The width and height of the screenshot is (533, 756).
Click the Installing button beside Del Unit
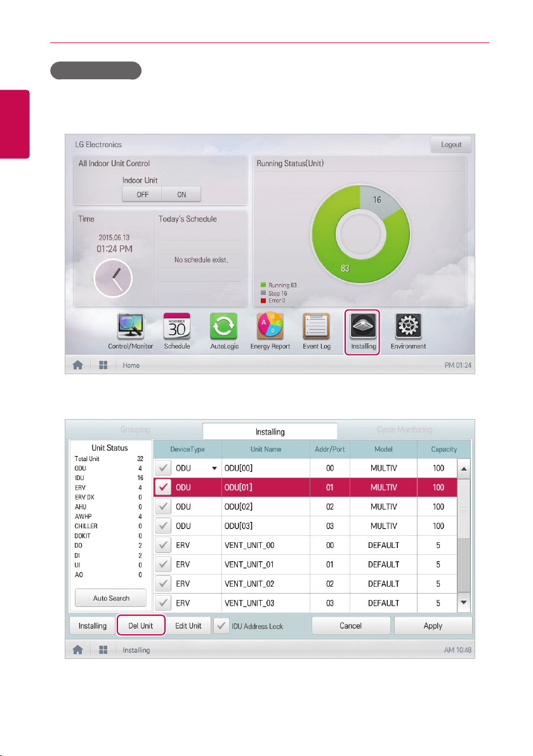(92, 626)
